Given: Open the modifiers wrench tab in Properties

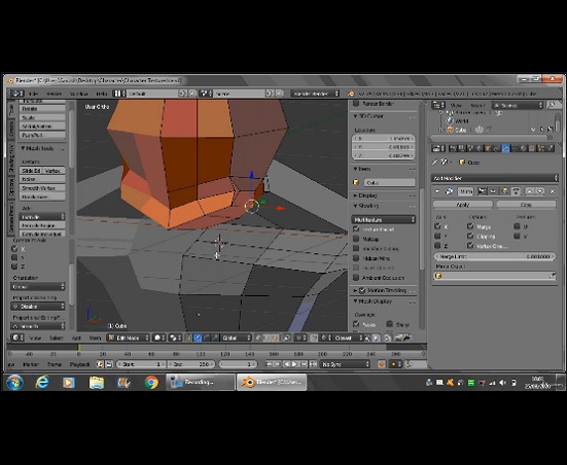Looking at the screenshot, I should coord(506,148).
